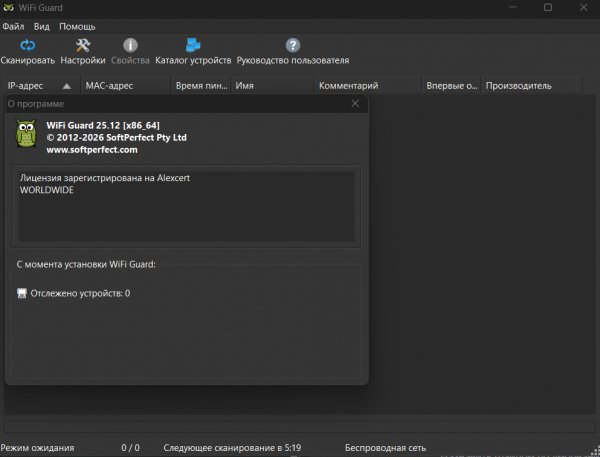
Task: Close the О программе dialog
Action: (355, 104)
